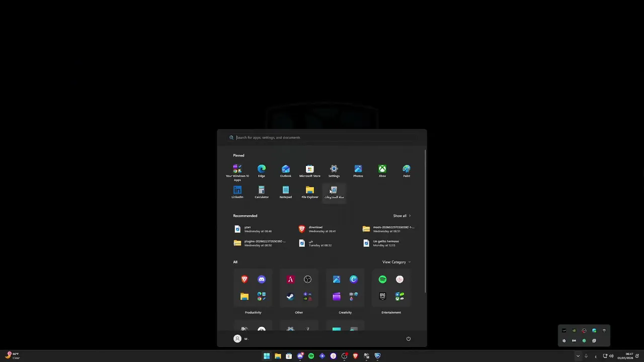Viewport: 644px width, 362px height.
Task: Open Epic Games Launcher in Entertainment
Action: coord(382,296)
